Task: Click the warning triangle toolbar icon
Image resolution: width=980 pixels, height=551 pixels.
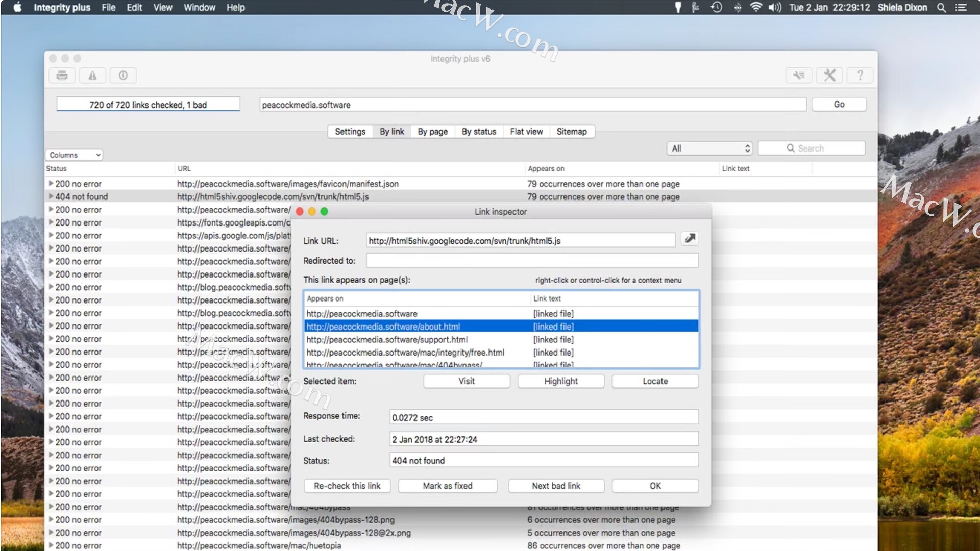Action: click(92, 76)
